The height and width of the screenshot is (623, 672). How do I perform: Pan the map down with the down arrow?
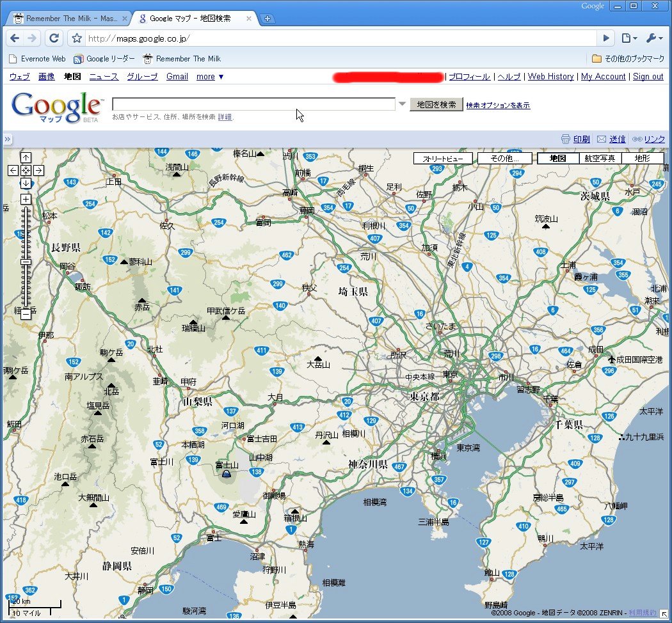point(26,184)
